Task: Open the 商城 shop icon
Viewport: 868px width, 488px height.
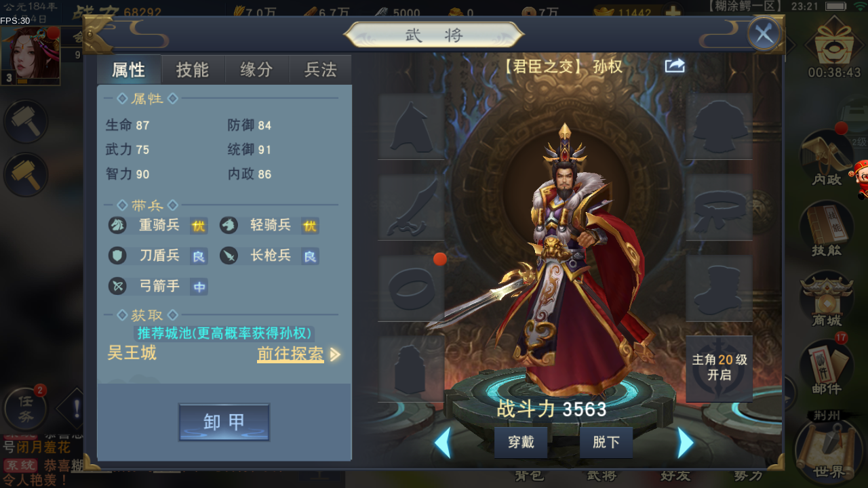Action: 827,298
